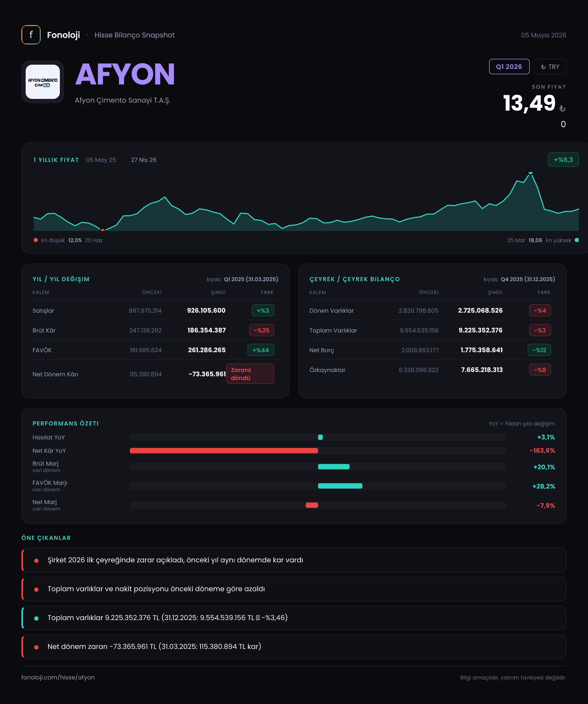Click the 'PERFORMANS ÖZETİ' heading
The height and width of the screenshot is (704, 588).
point(66,423)
